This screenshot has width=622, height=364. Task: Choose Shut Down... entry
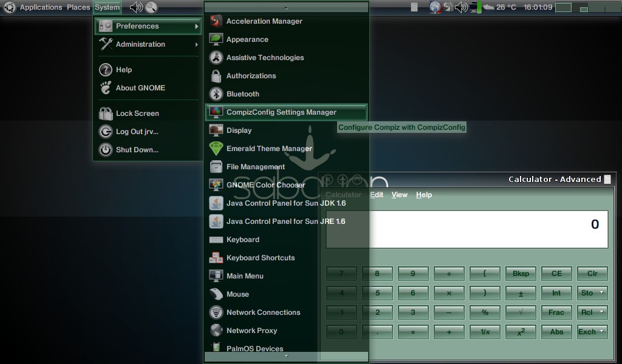(x=148, y=150)
